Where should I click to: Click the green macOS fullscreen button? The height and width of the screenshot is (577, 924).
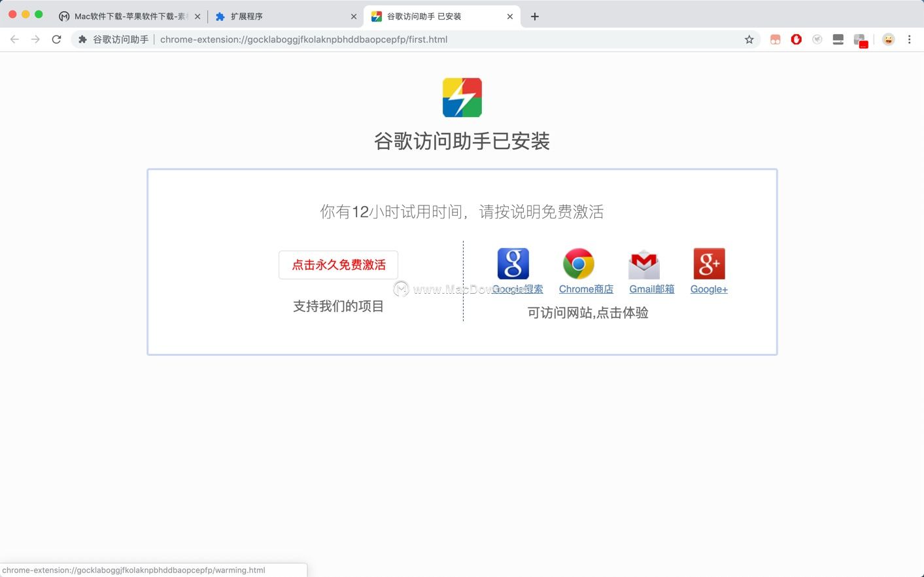pos(39,14)
